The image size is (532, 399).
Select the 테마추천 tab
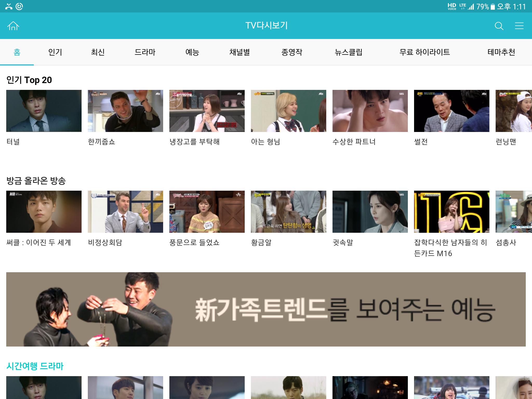tap(501, 52)
